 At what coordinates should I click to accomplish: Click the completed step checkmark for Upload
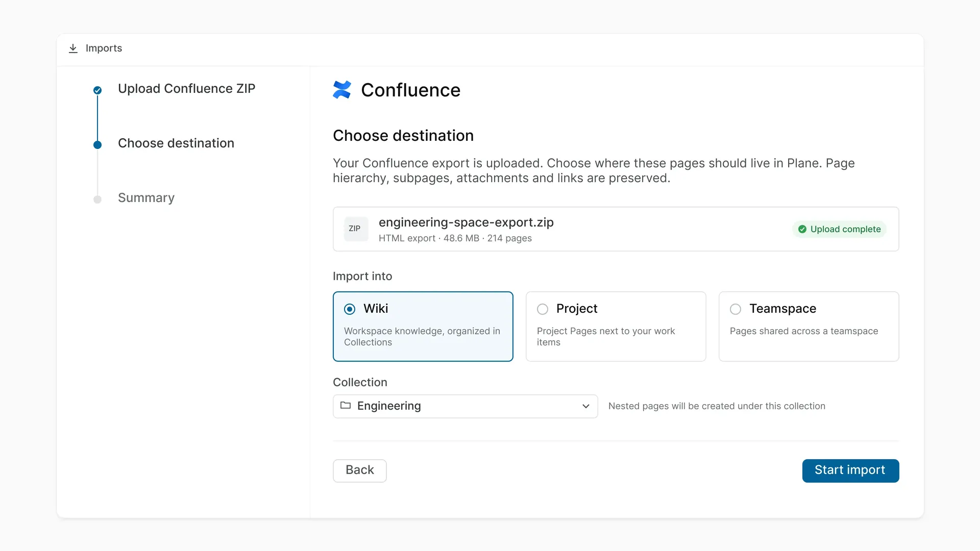click(97, 90)
